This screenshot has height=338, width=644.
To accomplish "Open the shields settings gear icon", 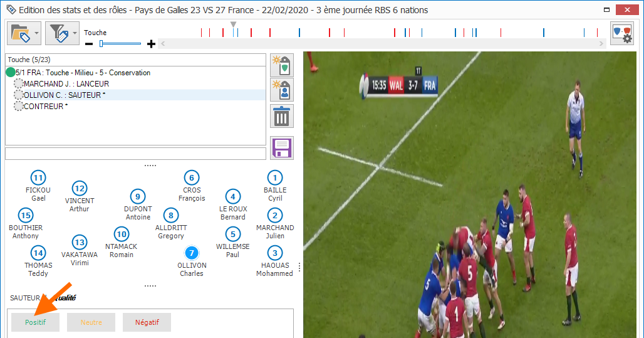I will pos(621,33).
